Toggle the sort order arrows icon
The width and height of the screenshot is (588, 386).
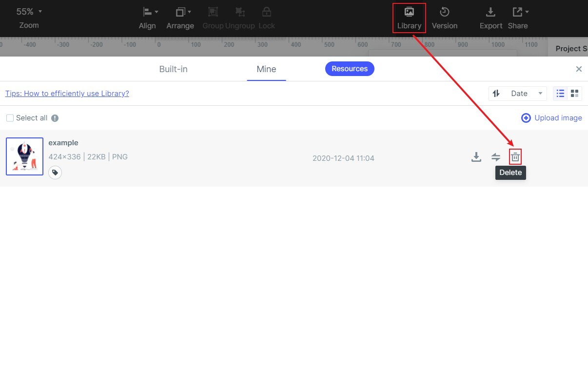(x=496, y=94)
